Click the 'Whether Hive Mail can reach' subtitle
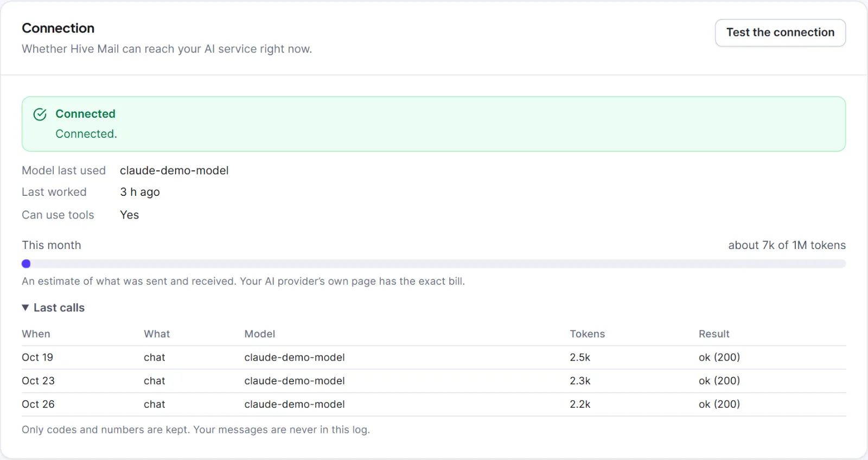 click(x=167, y=49)
